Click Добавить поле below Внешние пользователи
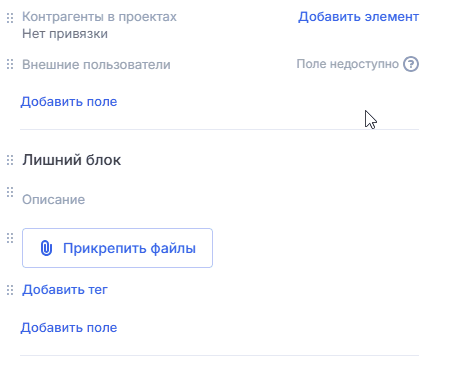Image resolution: width=449 pixels, height=367 pixels. click(x=69, y=102)
